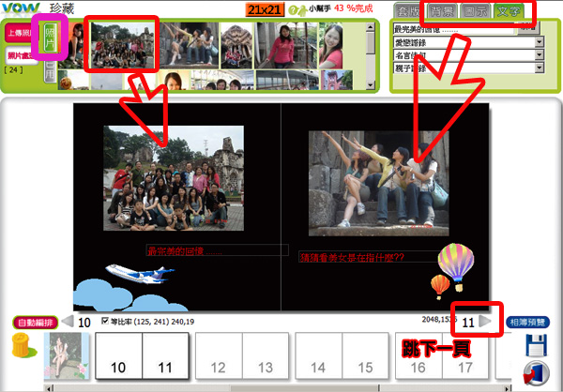
Task: Click the yellow trash can icon
Action: coord(23,345)
